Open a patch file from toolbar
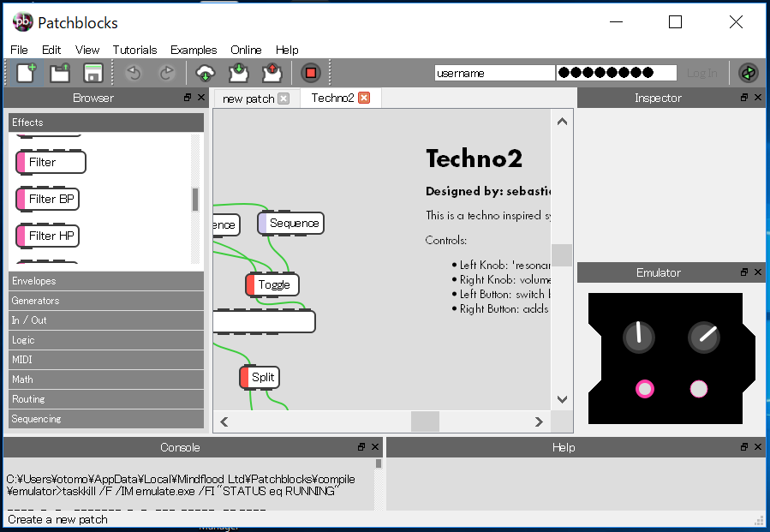770x532 pixels. click(60, 73)
